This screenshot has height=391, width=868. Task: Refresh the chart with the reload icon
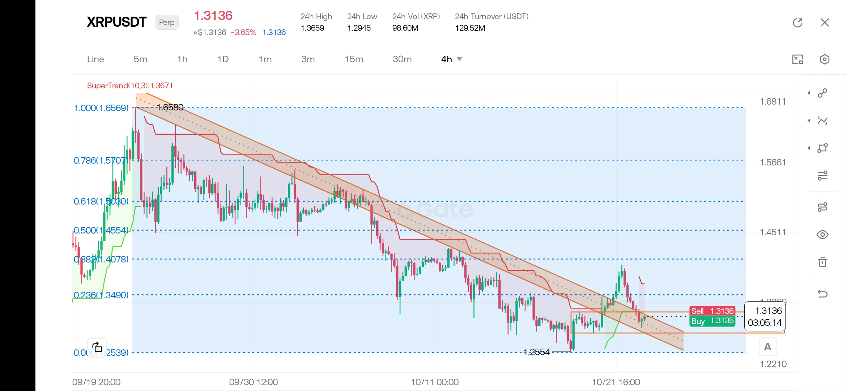point(797,22)
